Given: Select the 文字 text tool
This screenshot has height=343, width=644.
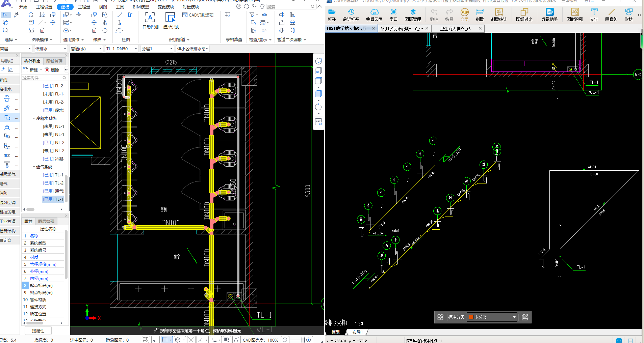Looking at the screenshot, I should click(594, 16).
